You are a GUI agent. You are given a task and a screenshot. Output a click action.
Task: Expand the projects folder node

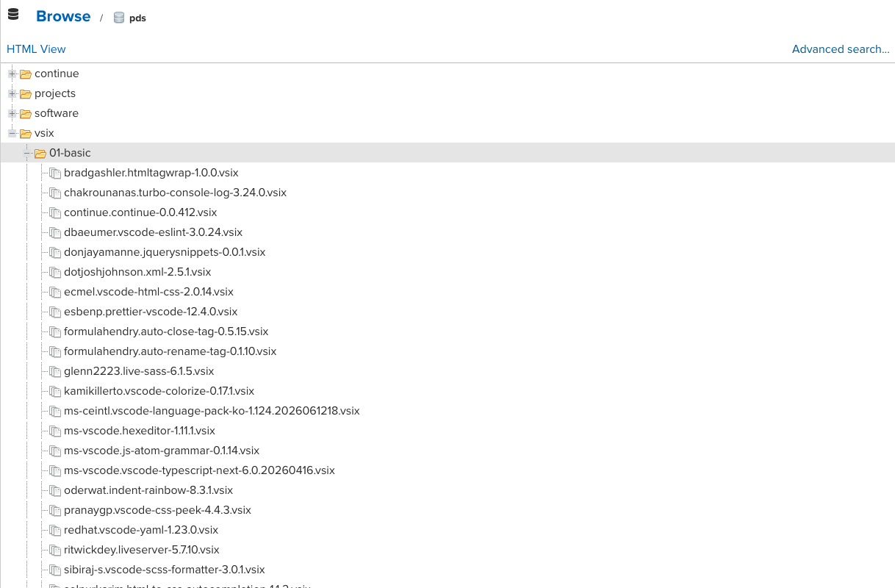[12, 93]
